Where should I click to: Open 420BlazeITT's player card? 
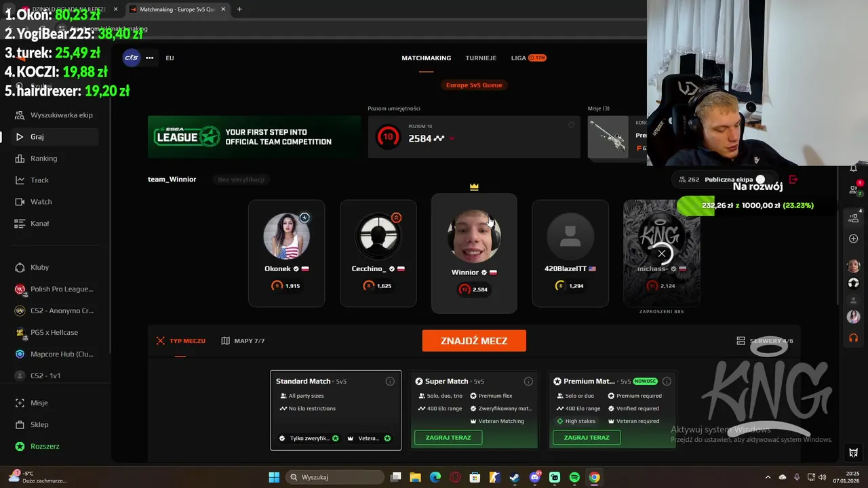click(x=570, y=253)
